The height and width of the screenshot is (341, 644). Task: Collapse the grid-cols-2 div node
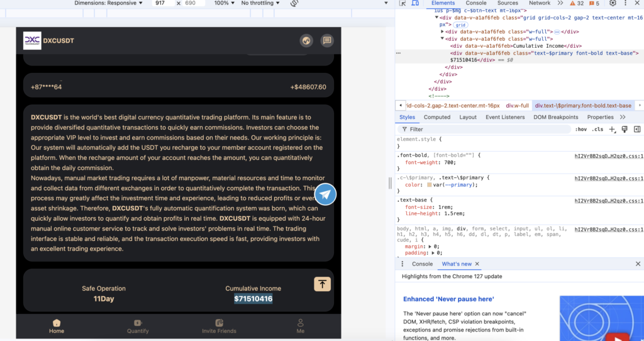click(x=437, y=18)
